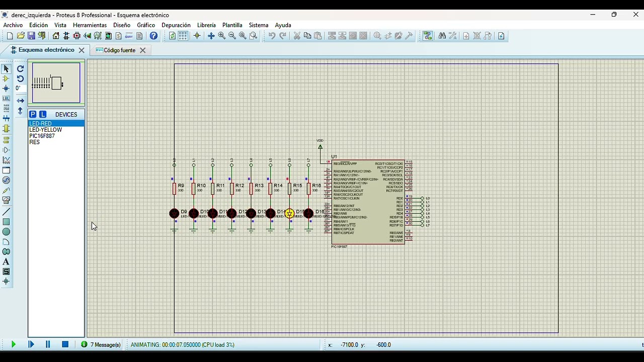Select PIC16F887 in the devices list
Screen dimensions: 644x362
56,136
